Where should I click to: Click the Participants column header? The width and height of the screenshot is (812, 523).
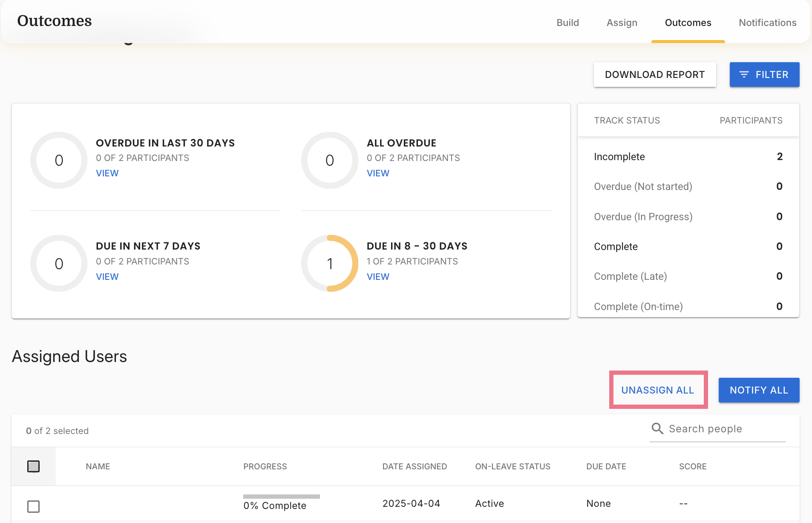tap(751, 120)
